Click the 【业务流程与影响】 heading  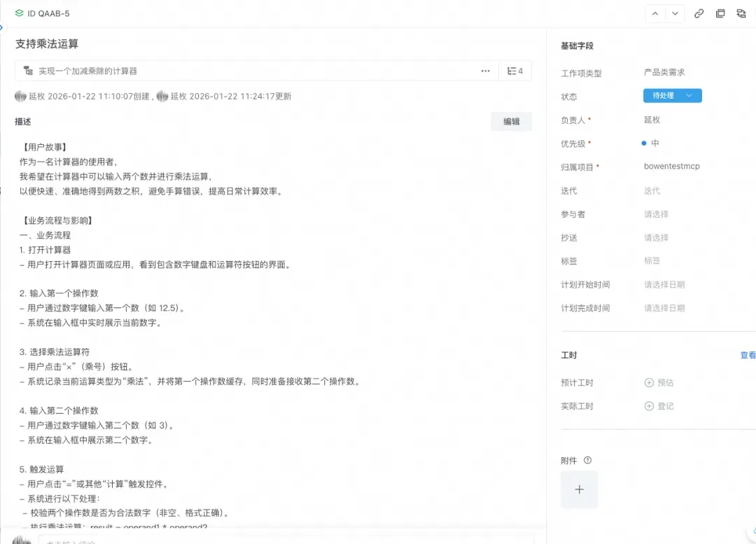(57, 221)
